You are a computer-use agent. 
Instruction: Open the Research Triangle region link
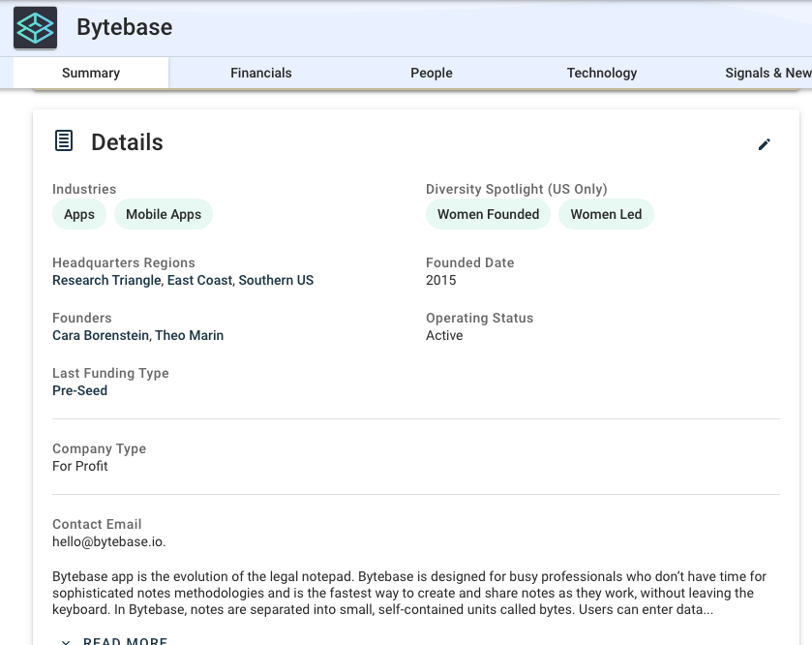click(x=106, y=280)
